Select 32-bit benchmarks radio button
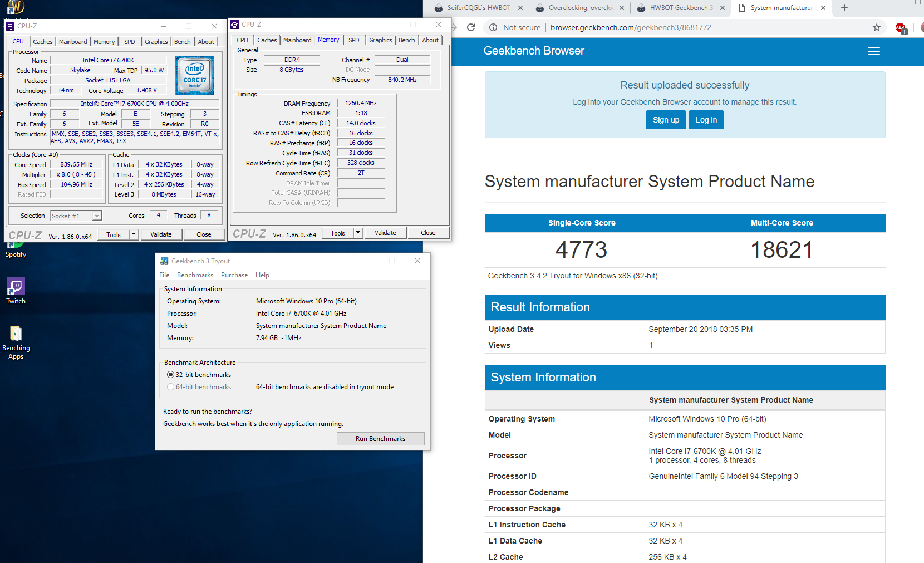 tap(170, 375)
